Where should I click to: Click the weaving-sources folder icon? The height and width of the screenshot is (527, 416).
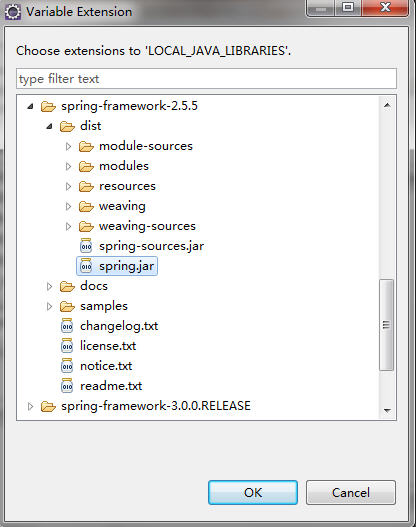point(86,227)
